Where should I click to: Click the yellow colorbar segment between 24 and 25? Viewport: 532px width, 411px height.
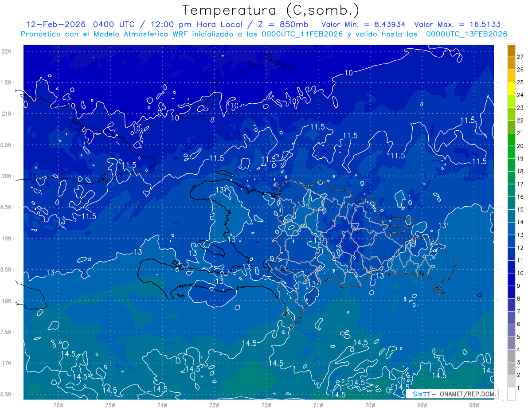[x=511, y=89]
